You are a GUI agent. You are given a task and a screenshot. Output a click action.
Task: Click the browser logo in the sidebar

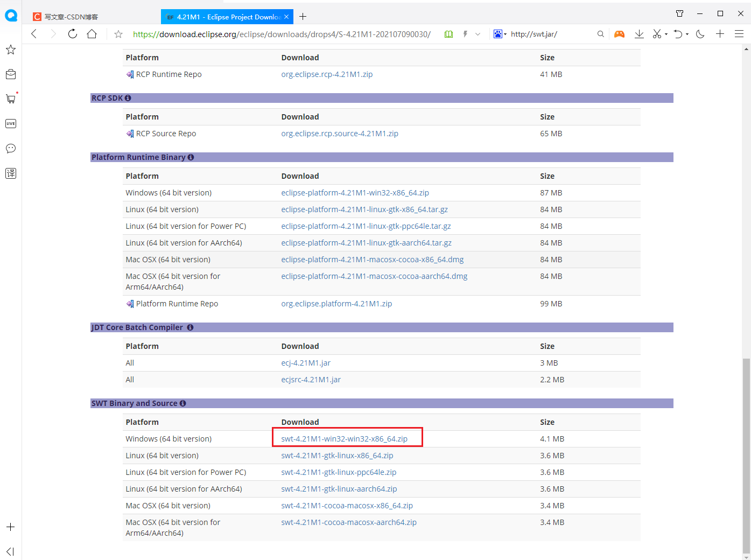click(x=11, y=16)
